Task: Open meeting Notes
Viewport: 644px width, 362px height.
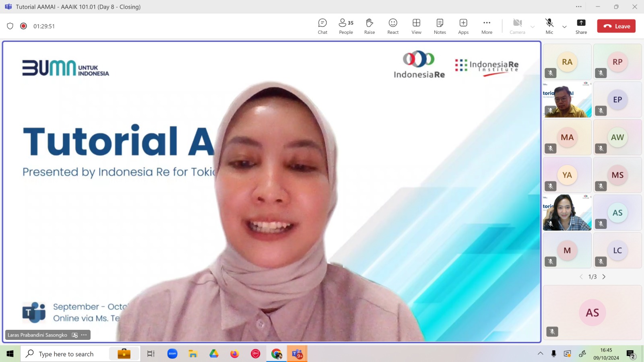Action: coord(440,27)
